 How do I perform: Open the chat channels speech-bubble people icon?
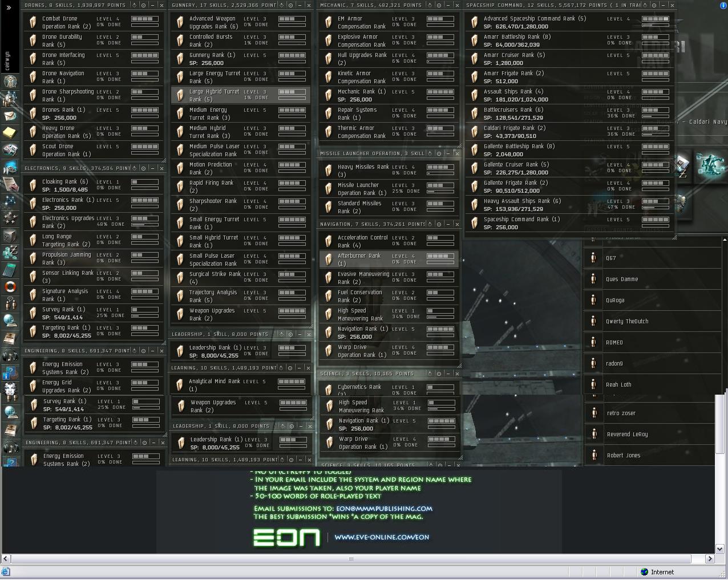tap(10, 303)
